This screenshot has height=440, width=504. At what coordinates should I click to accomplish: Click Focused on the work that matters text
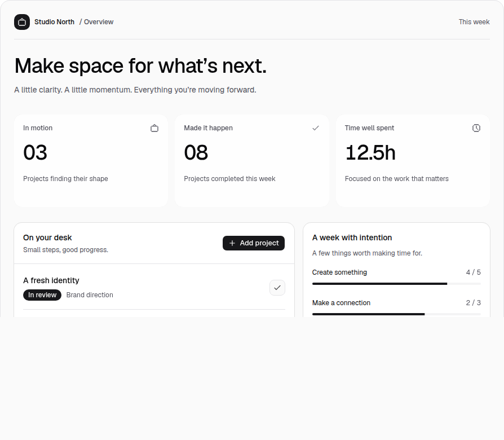tap(397, 179)
